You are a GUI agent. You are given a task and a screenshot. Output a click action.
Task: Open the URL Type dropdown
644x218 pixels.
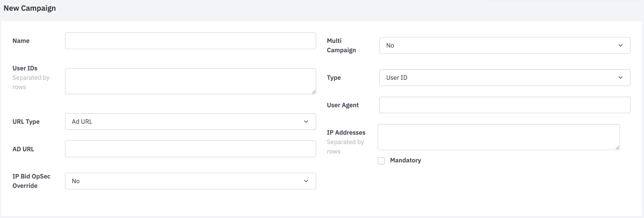click(190, 121)
